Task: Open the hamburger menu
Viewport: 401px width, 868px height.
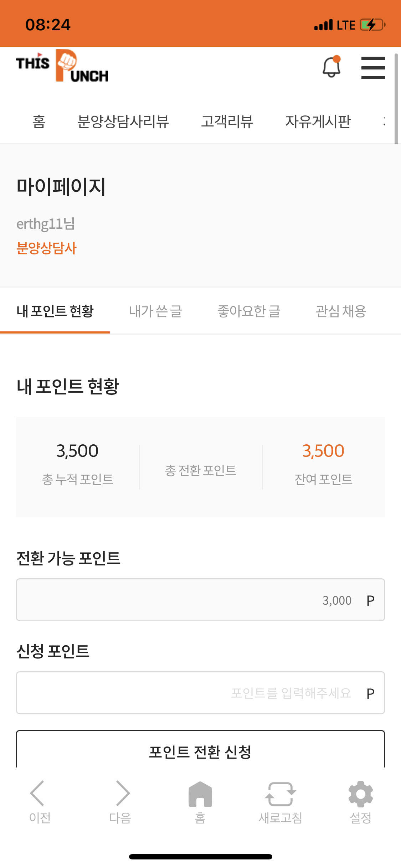Action: coord(373,68)
